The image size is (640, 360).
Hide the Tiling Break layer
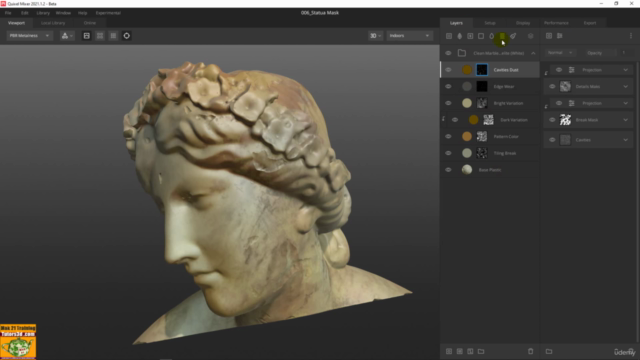(x=448, y=153)
